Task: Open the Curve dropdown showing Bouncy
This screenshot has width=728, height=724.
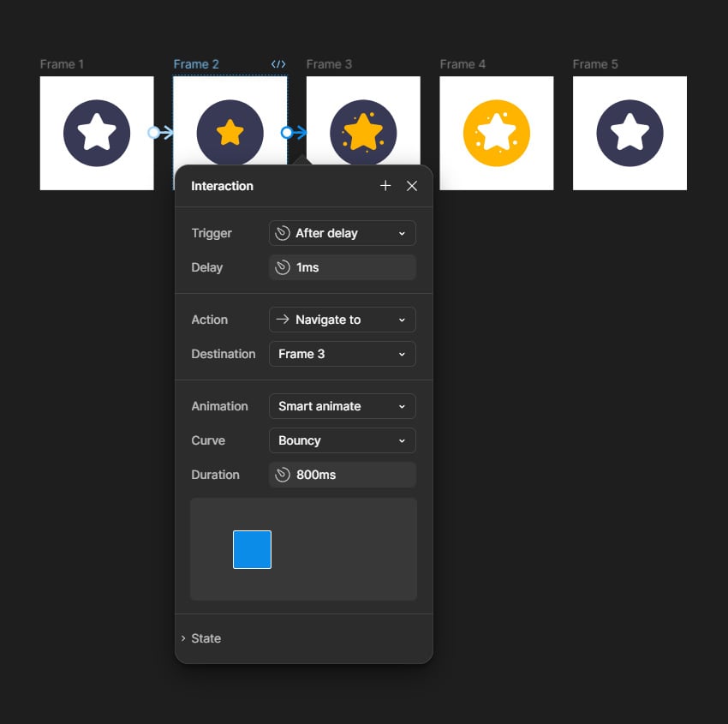Action: click(x=343, y=440)
